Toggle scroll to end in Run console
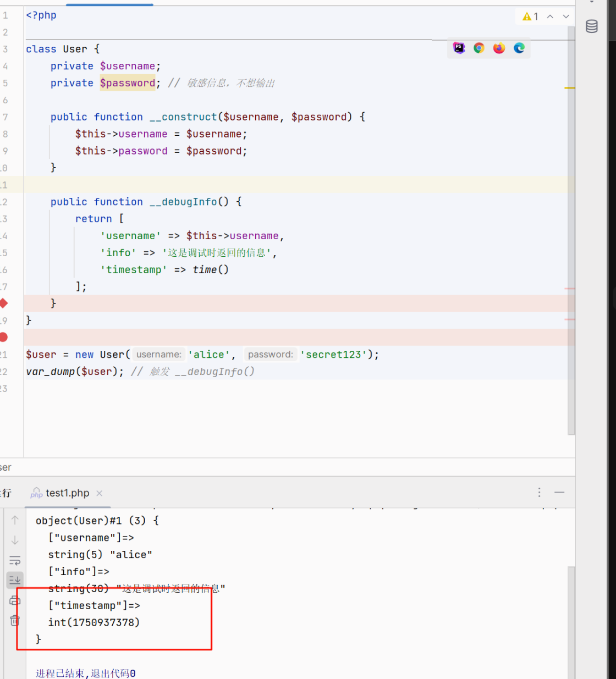This screenshot has width=616, height=679. click(x=15, y=580)
